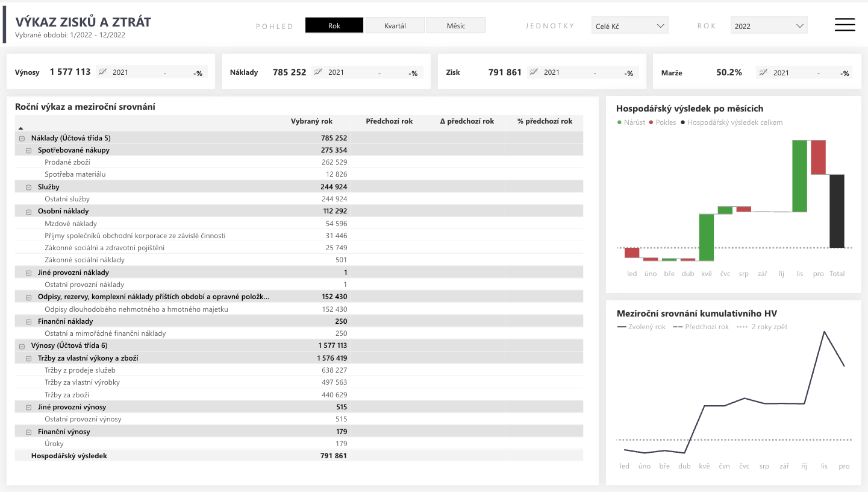Open the hamburger menu in the top-right corner
The image size is (868, 492).
click(x=845, y=25)
